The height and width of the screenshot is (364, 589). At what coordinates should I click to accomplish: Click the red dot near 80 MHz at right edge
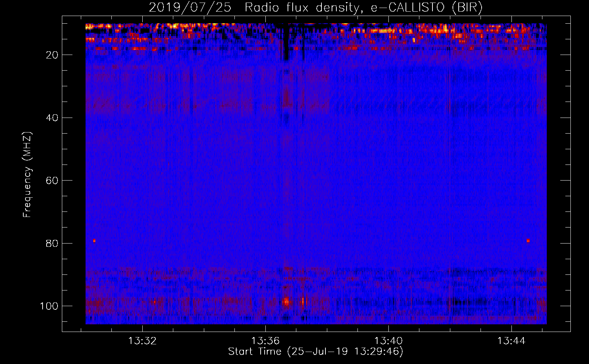[x=528, y=241]
